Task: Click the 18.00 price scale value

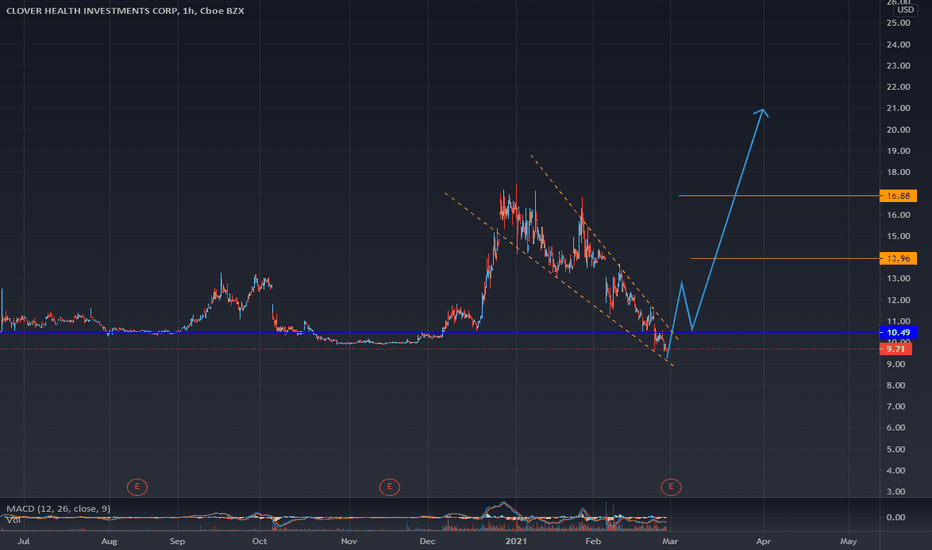Action: coord(898,172)
